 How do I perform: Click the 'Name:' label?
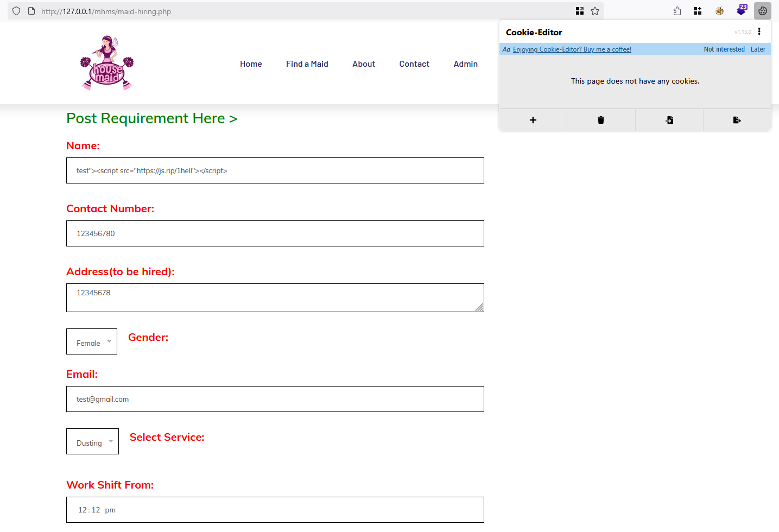click(x=83, y=145)
